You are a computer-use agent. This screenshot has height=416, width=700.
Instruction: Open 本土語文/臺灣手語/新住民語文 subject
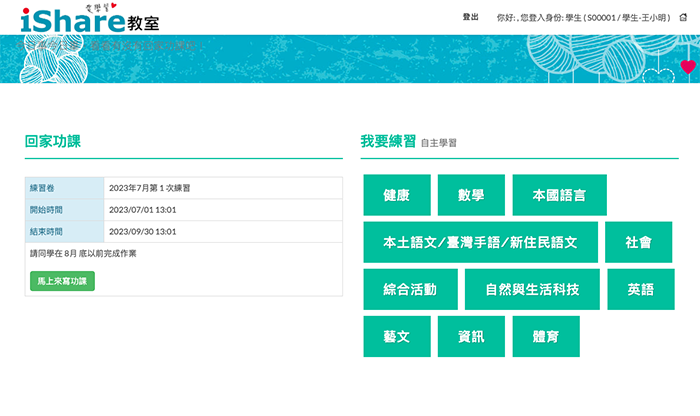pos(480,242)
